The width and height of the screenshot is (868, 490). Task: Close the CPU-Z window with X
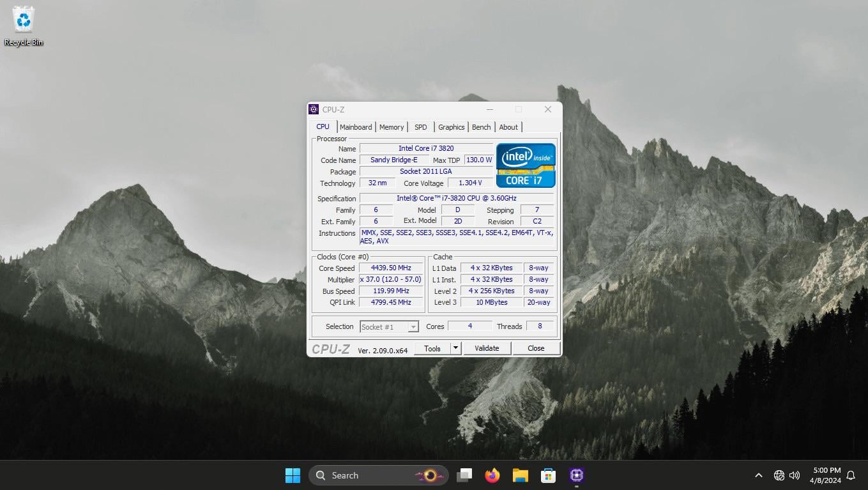click(547, 109)
